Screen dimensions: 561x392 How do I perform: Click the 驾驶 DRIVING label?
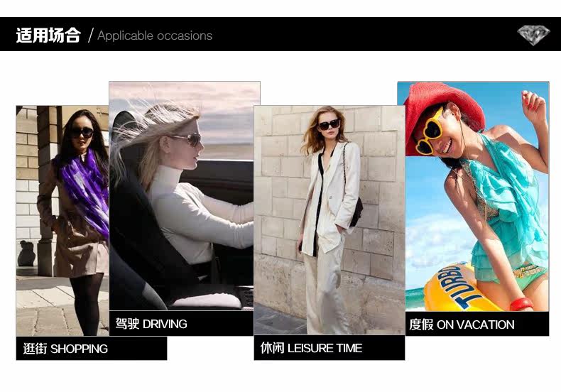151,324
